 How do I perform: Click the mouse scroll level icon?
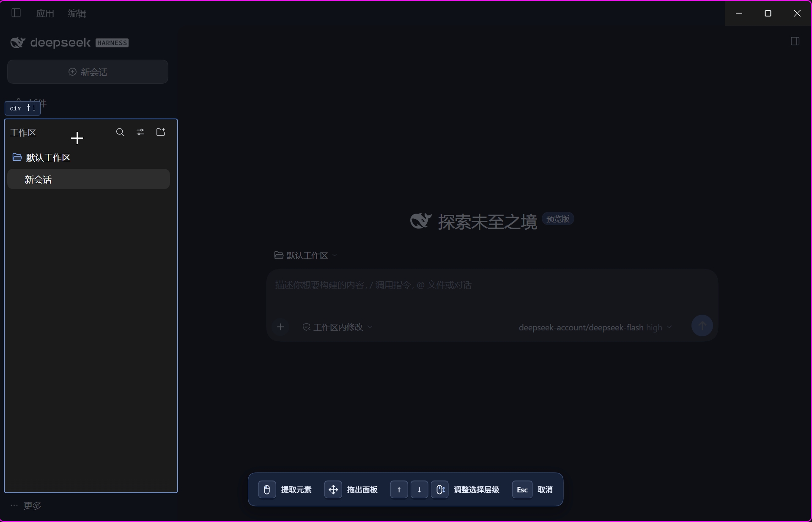[440, 490]
